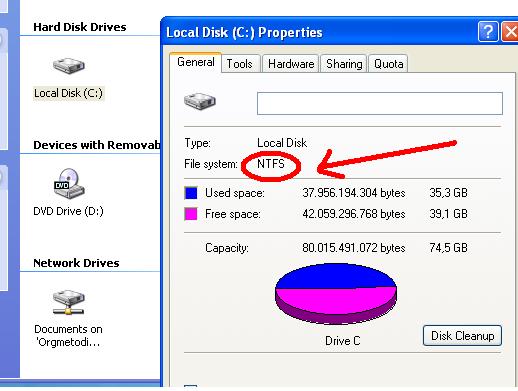Open the Hardware tab
Viewport: 518px width, 391px height.
click(x=291, y=64)
